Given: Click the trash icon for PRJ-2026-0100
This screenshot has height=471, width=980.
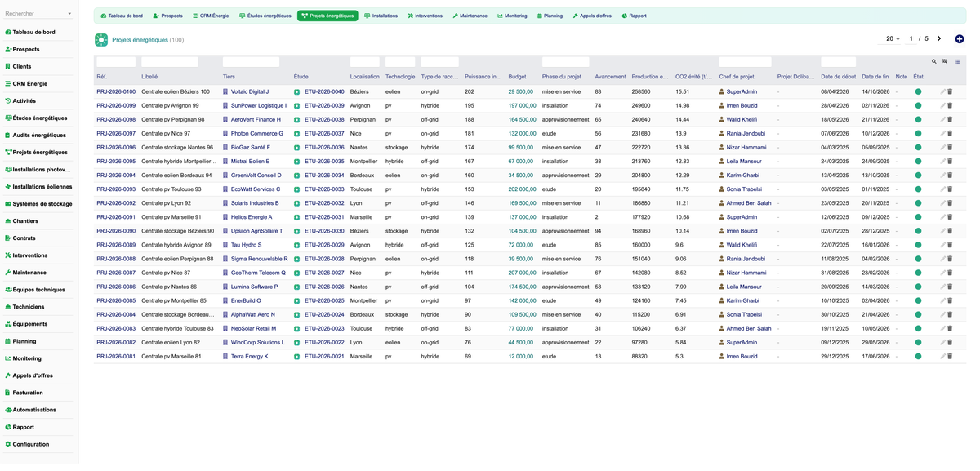Looking at the screenshot, I should (950, 92).
